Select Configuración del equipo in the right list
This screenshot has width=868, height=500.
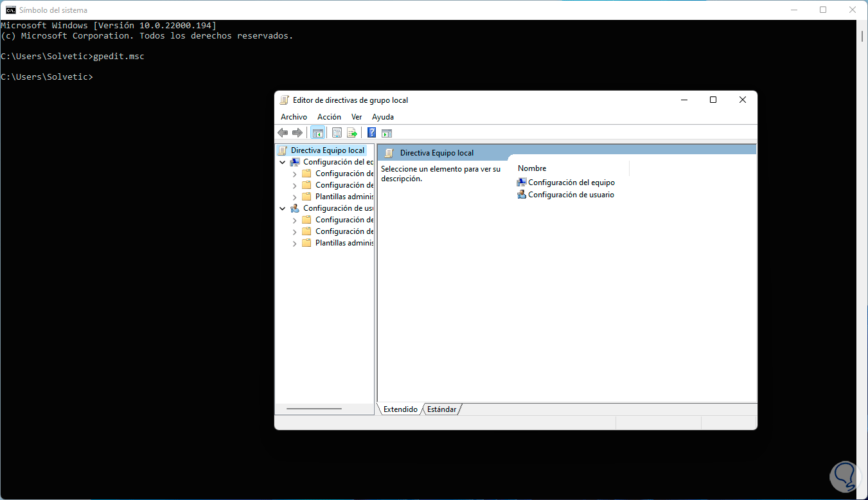pyautogui.click(x=571, y=183)
